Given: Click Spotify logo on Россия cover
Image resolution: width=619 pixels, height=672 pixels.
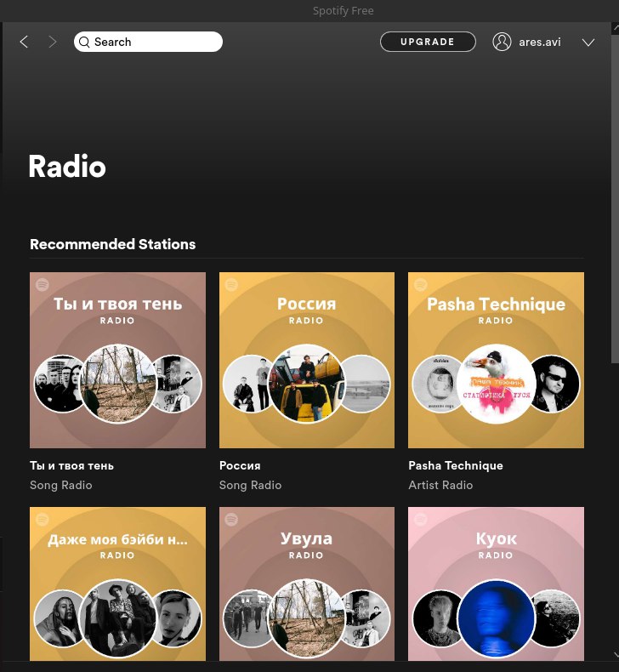Looking at the screenshot, I should [231, 285].
